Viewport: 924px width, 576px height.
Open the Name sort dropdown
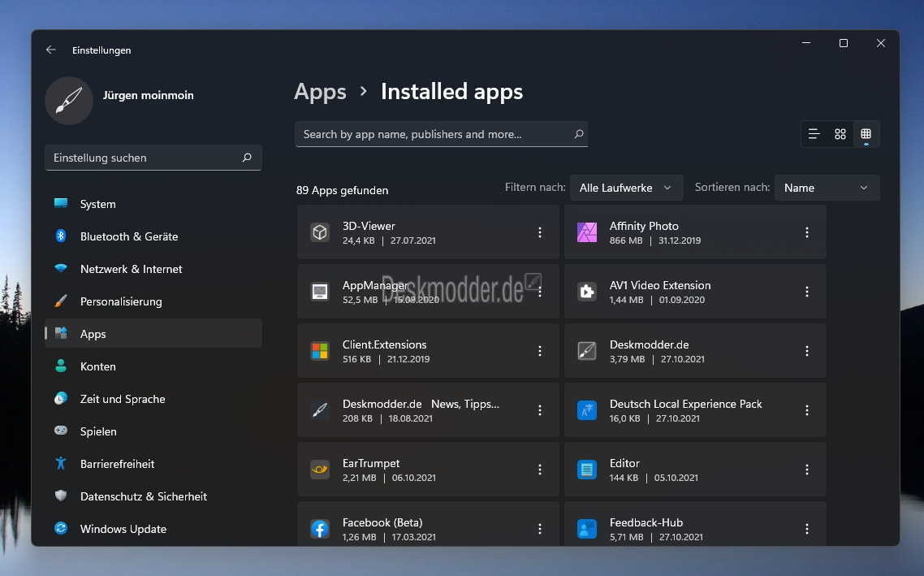[x=827, y=188]
